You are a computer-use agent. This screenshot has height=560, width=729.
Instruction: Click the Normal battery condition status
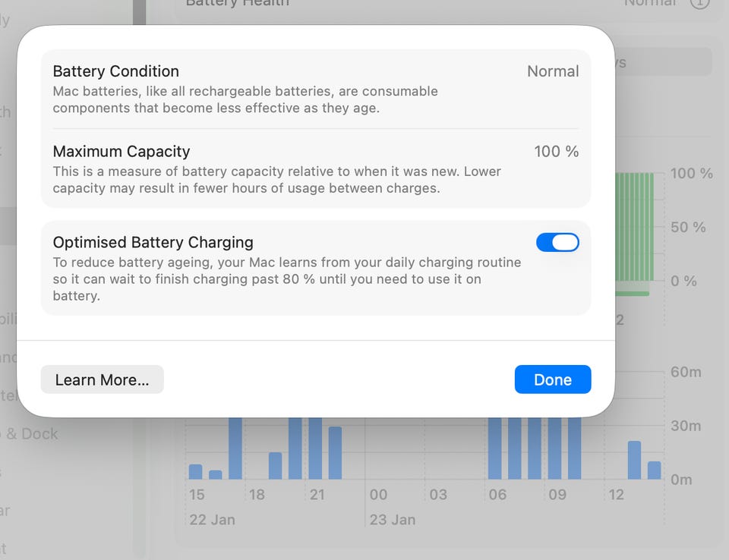pyautogui.click(x=553, y=71)
